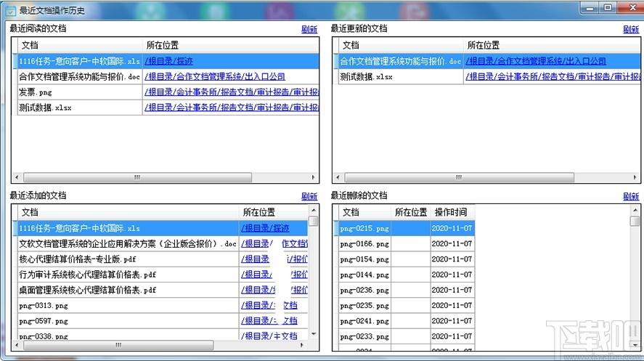Minimize the 最近文档操作历史 window
The height and width of the screenshot is (361, 644).
[590, 8]
